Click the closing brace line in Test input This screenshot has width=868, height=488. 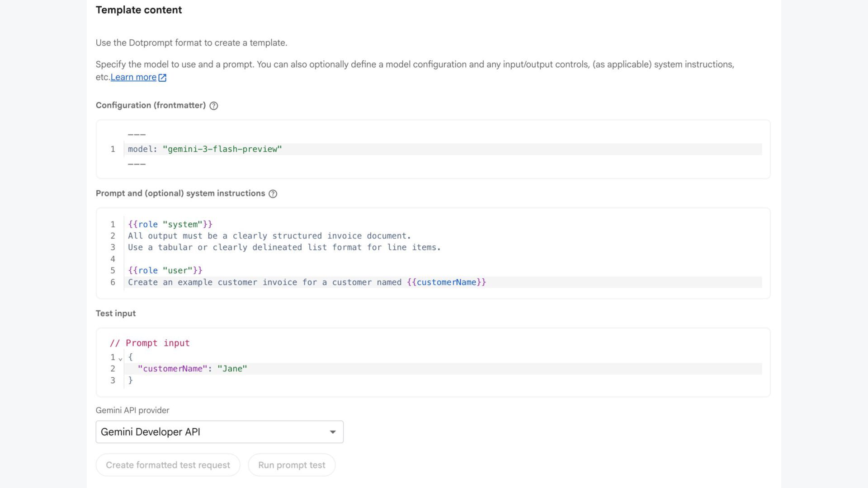131,380
